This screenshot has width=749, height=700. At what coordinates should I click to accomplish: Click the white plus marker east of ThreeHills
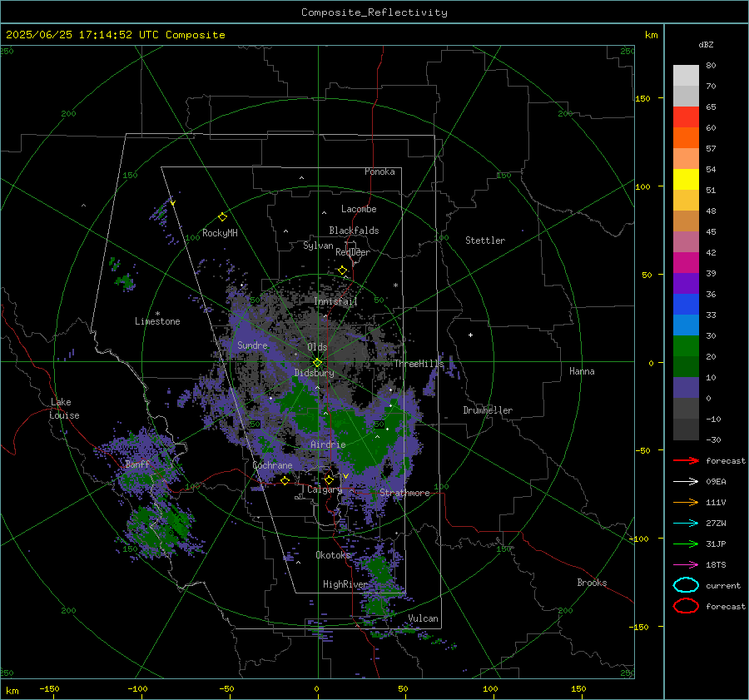[470, 335]
